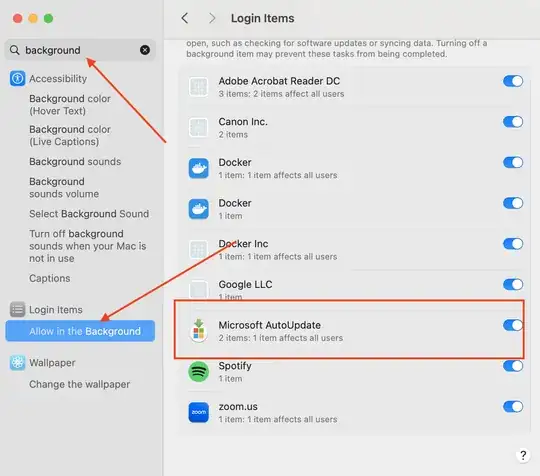
Task: Toggle Docker switch affecting all users
Action: tap(513, 162)
